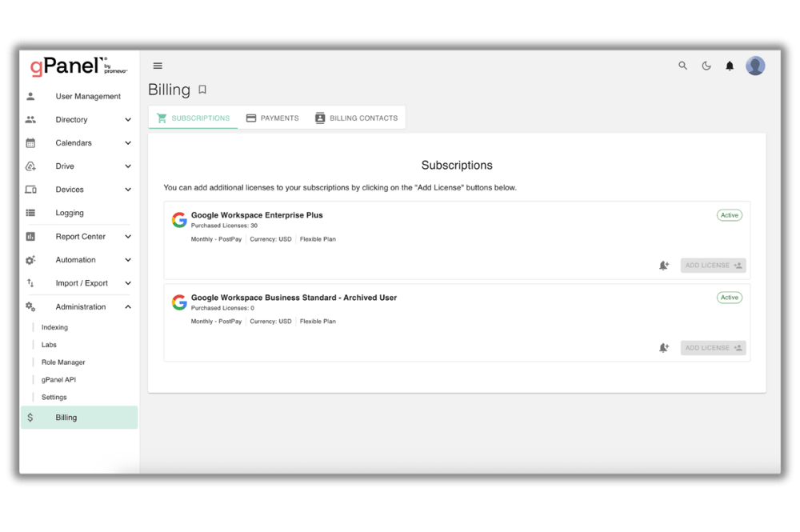This screenshot has width=800, height=532.
Task: Click 'Purchased Licenses: 30' text
Action: coord(225,226)
